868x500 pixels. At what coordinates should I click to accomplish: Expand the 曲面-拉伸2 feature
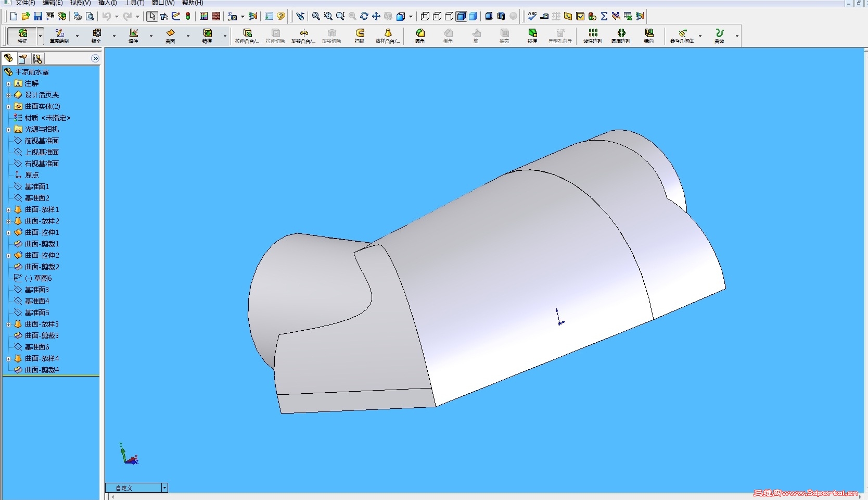(x=8, y=256)
